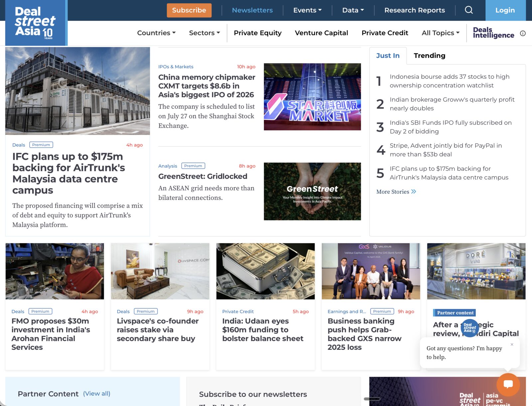Open IFC AirTrunk Malaysia headline article

point(68,173)
